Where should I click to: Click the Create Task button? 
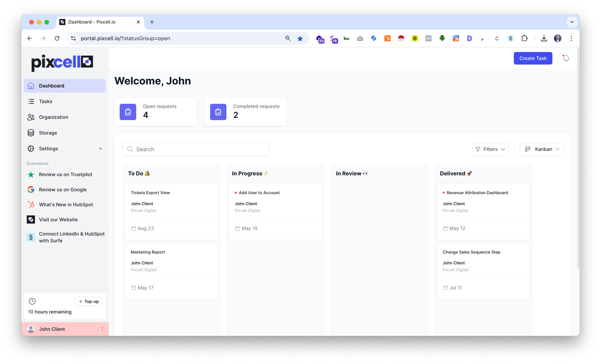533,58
